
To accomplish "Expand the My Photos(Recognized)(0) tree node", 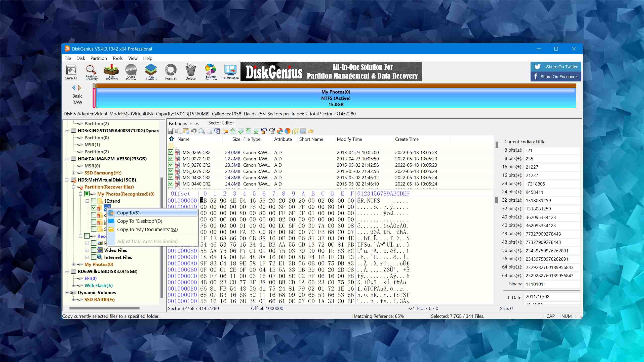I will pyautogui.click(x=80, y=194).
